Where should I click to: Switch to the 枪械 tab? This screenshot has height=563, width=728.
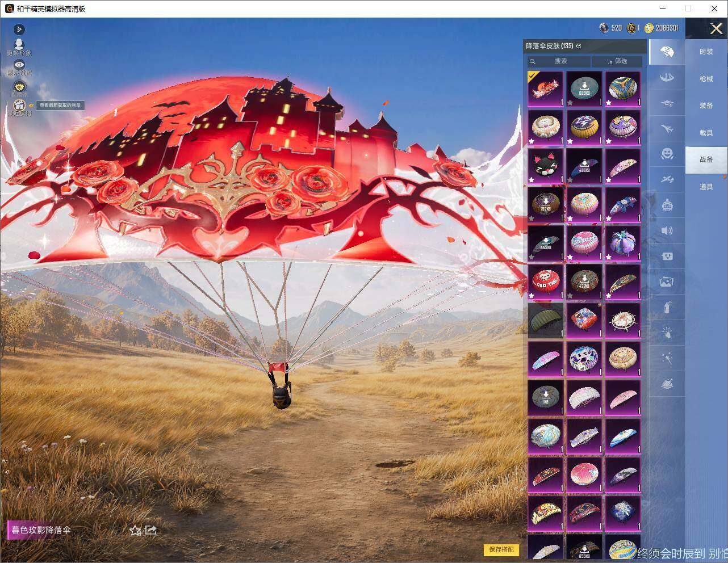[706, 79]
